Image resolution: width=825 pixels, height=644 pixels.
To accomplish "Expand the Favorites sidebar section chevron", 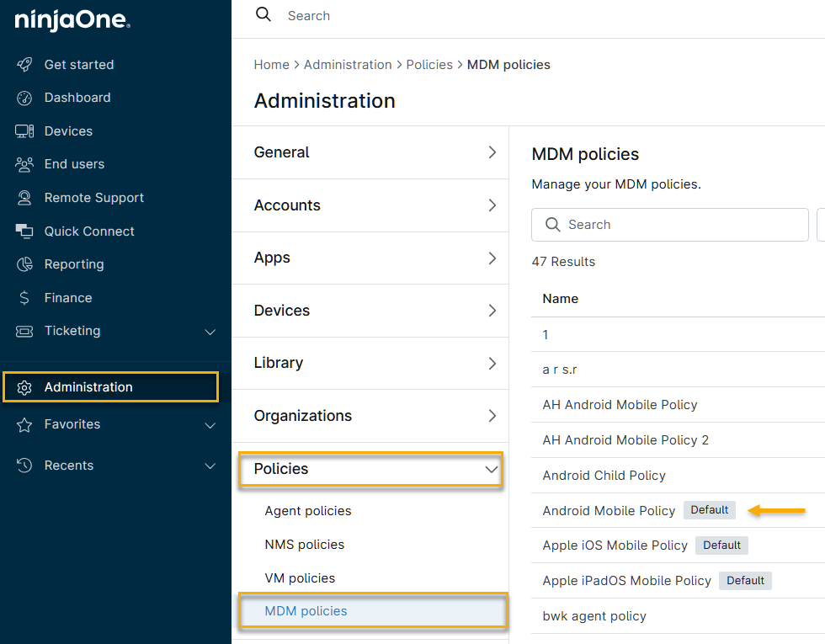I will click(x=210, y=426).
